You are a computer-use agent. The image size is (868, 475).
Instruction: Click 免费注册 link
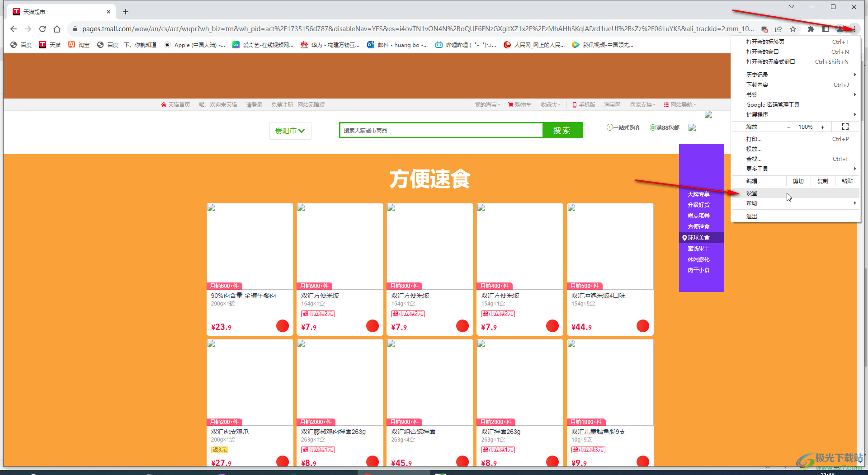[x=282, y=105]
